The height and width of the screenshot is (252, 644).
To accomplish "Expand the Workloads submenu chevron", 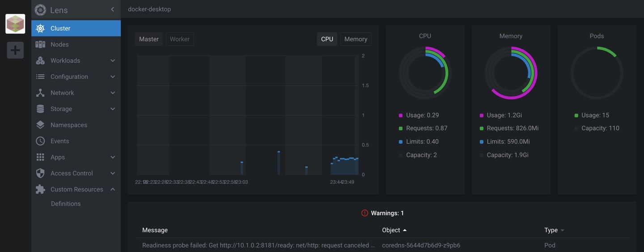I will point(113,60).
